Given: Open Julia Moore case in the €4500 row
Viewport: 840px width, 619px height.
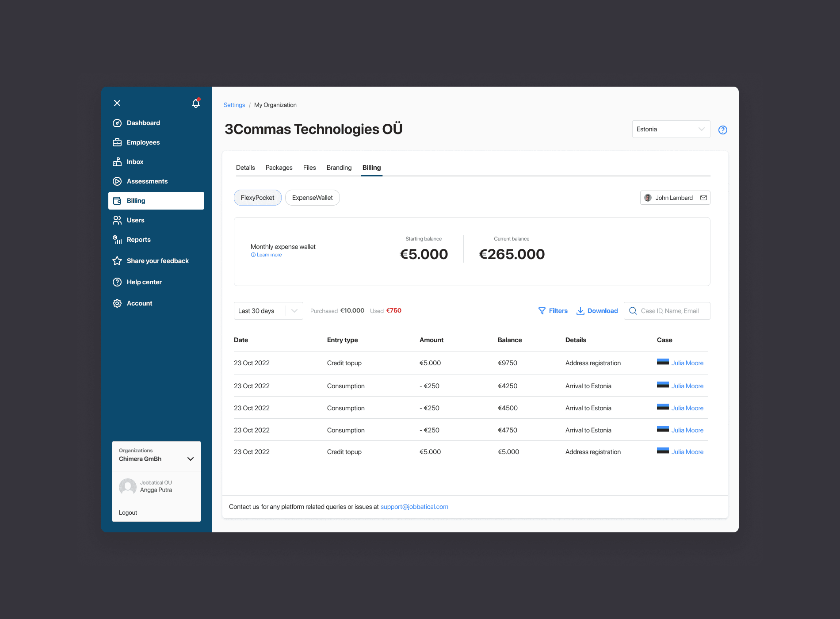Looking at the screenshot, I should (687, 408).
